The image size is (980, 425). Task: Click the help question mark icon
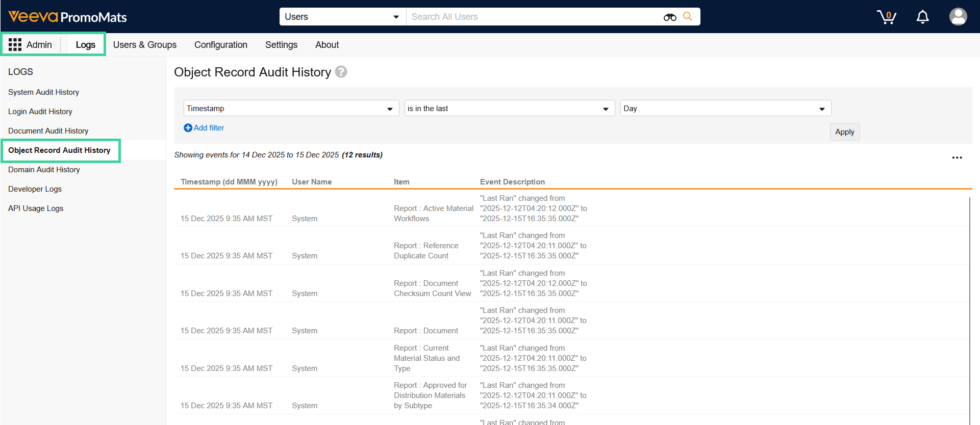(x=341, y=72)
